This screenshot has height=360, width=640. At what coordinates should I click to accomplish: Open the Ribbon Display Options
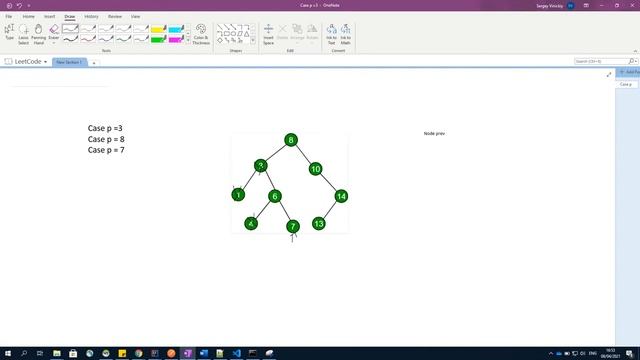click(x=586, y=6)
